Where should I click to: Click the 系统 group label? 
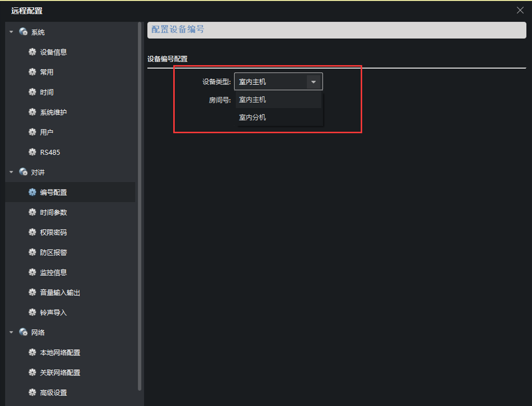(38, 32)
